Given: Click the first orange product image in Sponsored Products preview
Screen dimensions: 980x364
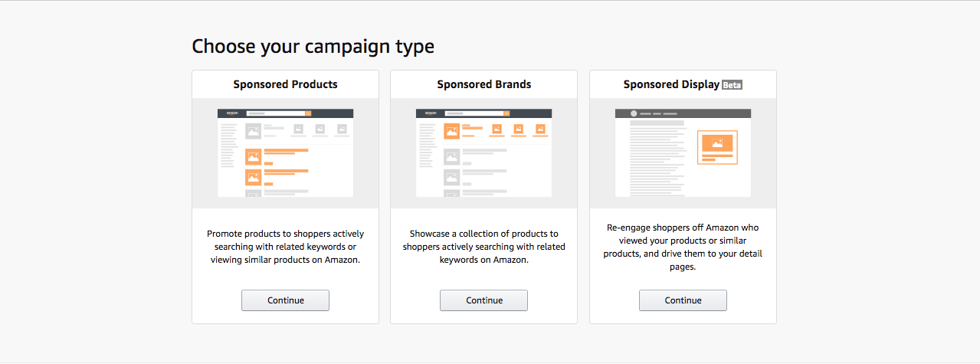Looking at the screenshot, I should coord(253,156).
